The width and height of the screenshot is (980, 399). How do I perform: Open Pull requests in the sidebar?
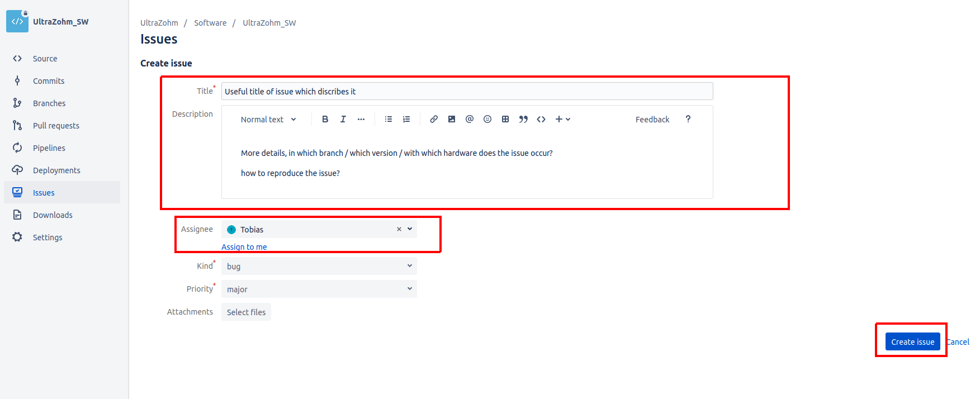pos(56,126)
